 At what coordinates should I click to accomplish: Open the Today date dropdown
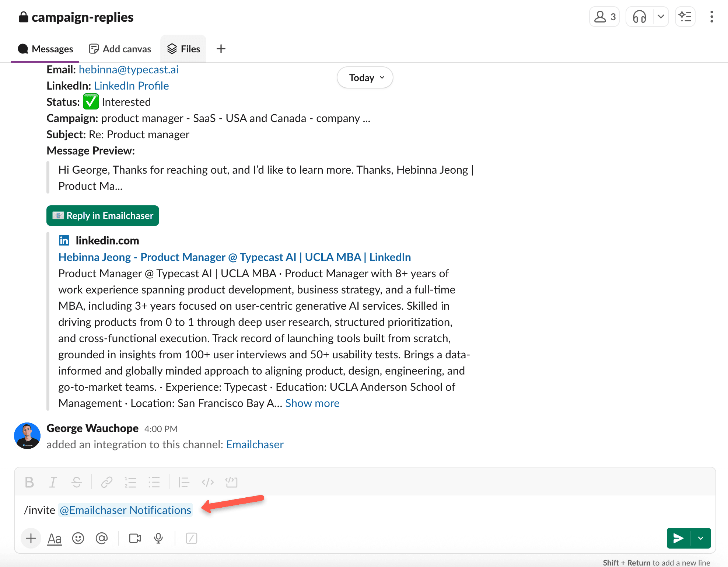pos(365,78)
